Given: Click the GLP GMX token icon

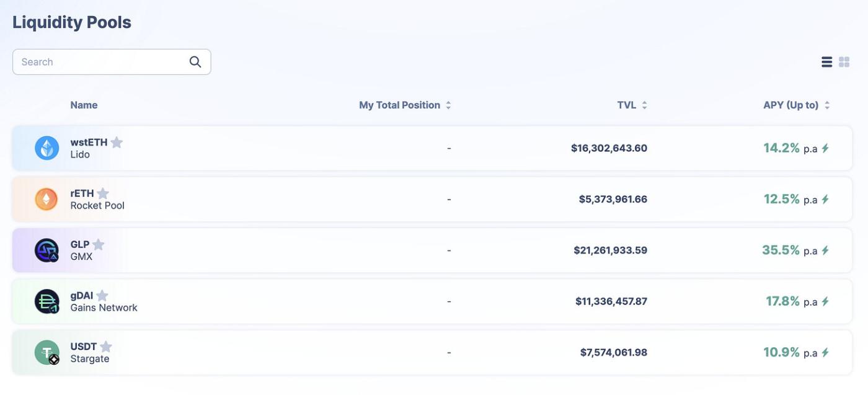Looking at the screenshot, I should 46,251.
